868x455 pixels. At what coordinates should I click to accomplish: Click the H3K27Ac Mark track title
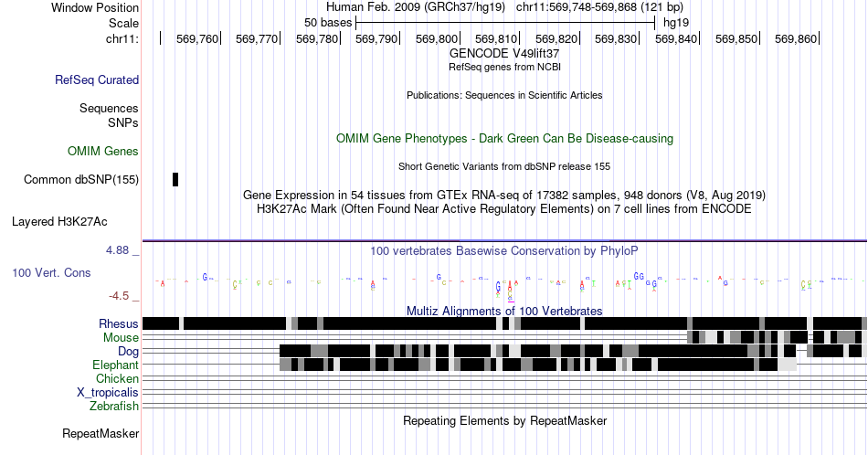coord(504,208)
